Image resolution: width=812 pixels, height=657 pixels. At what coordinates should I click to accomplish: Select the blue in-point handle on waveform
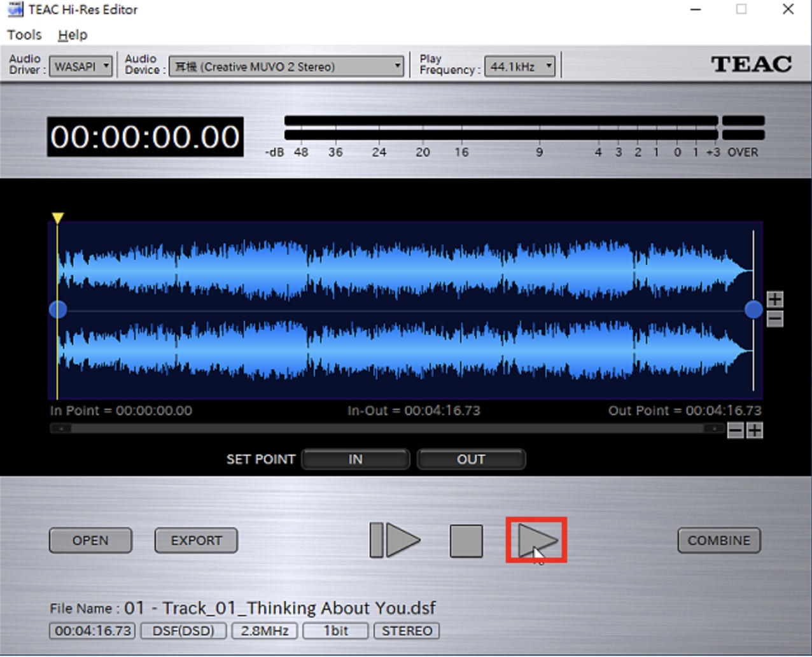point(58,309)
